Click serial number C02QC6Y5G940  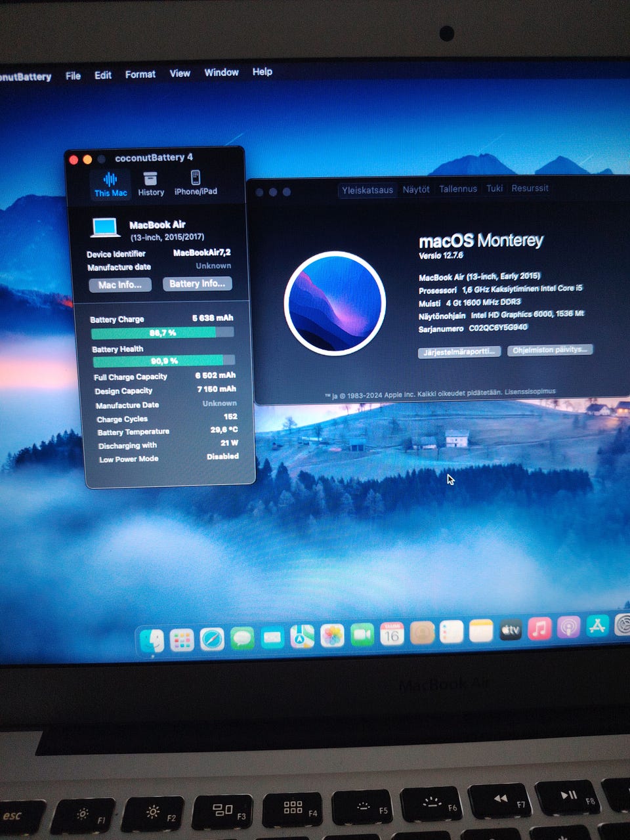498,327
